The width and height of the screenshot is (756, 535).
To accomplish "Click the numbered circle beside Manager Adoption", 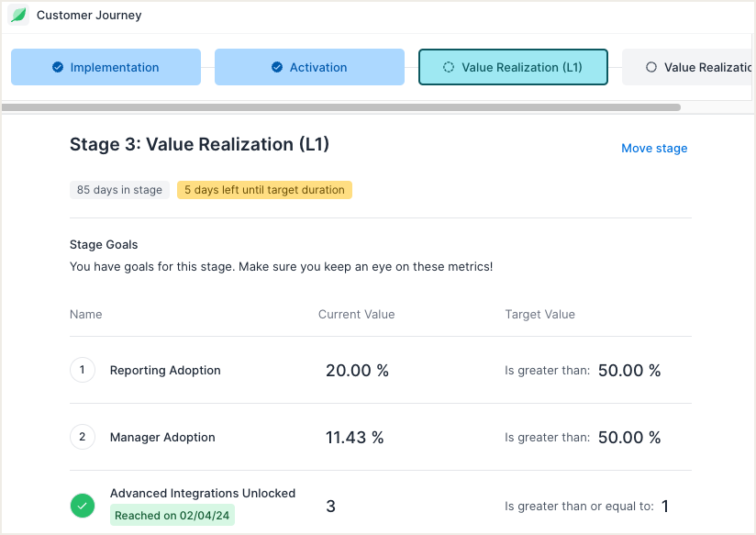I will pyautogui.click(x=82, y=437).
